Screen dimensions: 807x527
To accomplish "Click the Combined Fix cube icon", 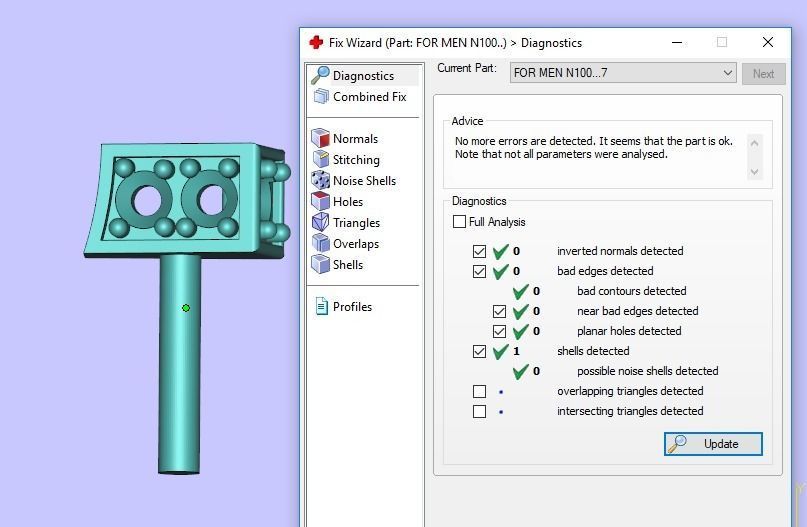I will tap(321, 96).
